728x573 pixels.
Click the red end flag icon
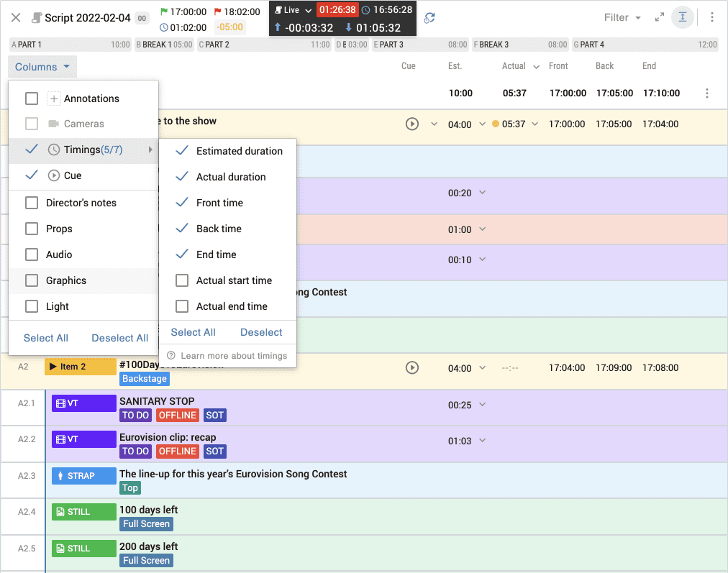point(218,11)
